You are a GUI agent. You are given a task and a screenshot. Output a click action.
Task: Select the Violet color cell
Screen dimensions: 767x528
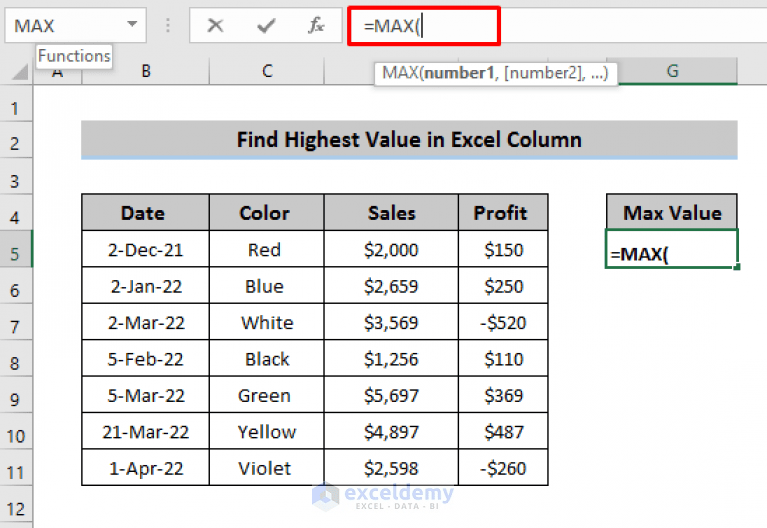pyautogui.click(x=267, y=467)
